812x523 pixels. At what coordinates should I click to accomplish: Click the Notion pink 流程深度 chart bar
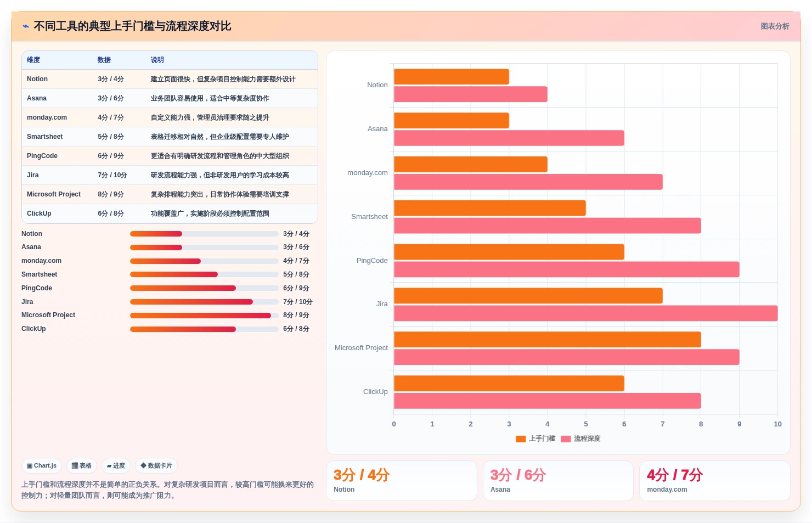471,94
